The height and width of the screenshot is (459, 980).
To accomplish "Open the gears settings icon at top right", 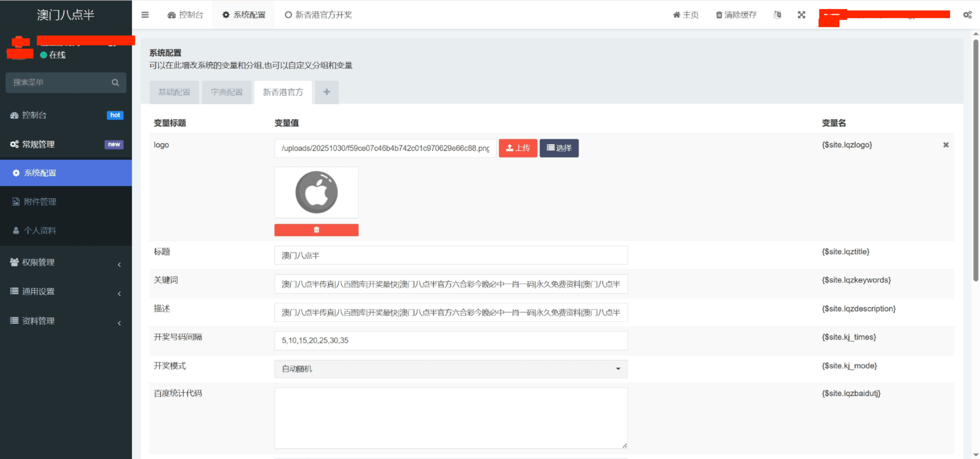I will (967, 15).
